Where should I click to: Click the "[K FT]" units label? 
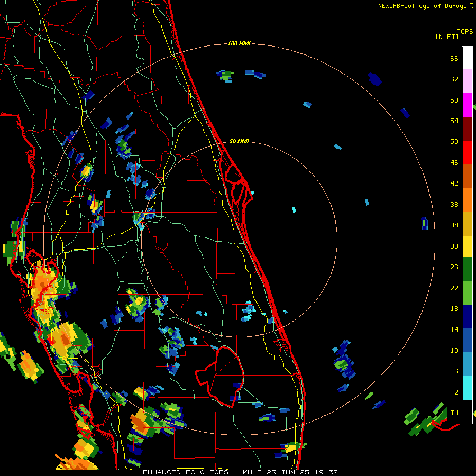[x=447, y=36]
